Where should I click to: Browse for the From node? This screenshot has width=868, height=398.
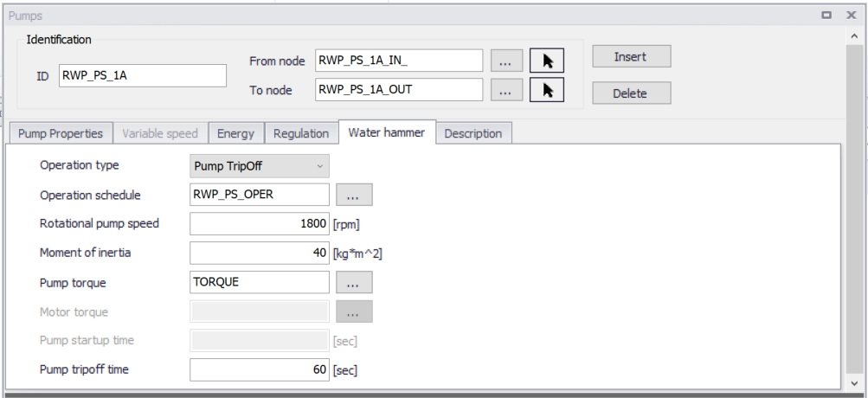tap(506, 61)
